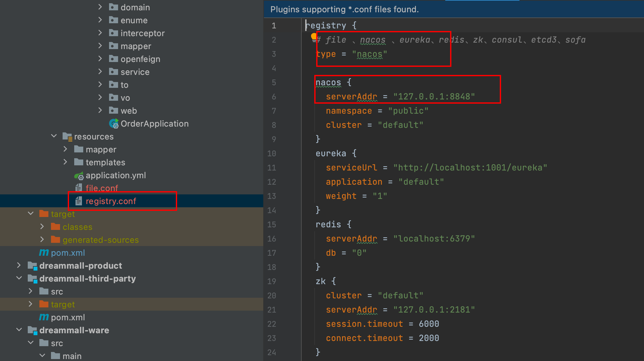Screen dimensions: 644x361
Task: Click the session.timeout 6000 value
Action: [x=429, y=324]
